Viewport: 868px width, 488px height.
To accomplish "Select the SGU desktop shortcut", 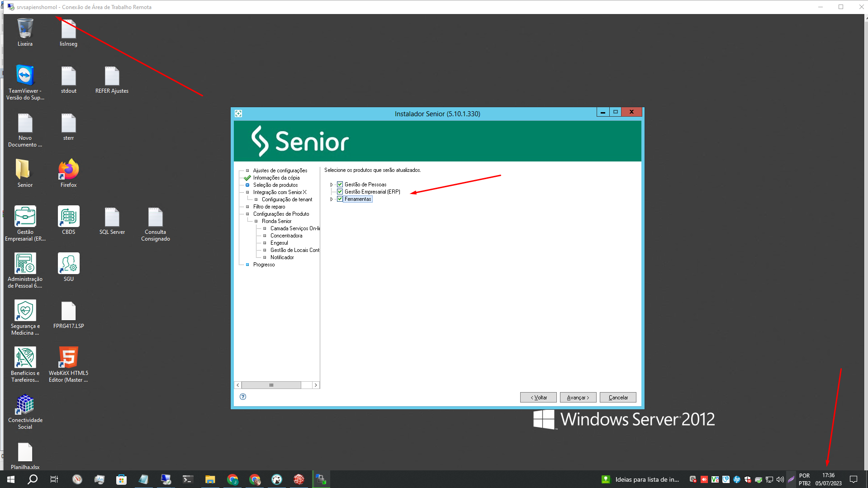I will [x=68, y=268].
